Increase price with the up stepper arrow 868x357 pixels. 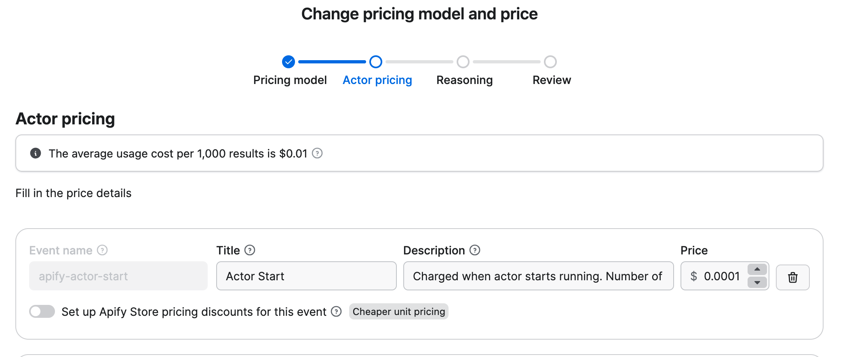point(757,269)
